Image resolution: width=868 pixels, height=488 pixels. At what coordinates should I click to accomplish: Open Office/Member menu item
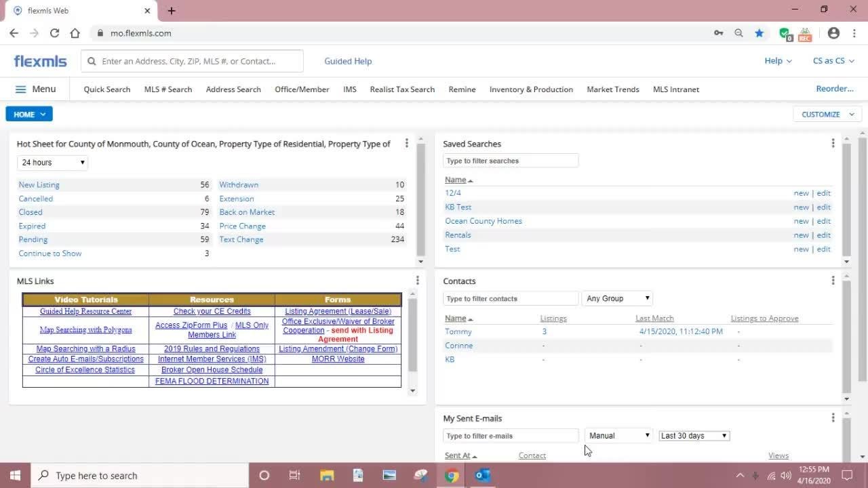(x=302, y=89)
